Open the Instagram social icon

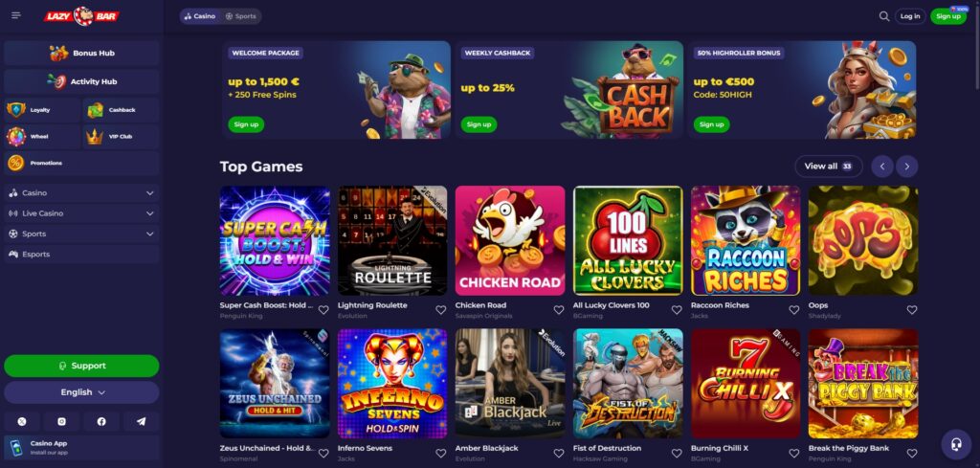[x=62, y=422]
